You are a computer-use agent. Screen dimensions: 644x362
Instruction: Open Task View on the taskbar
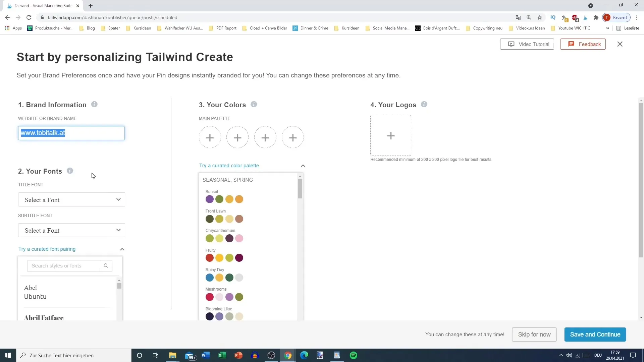point(156,355)
